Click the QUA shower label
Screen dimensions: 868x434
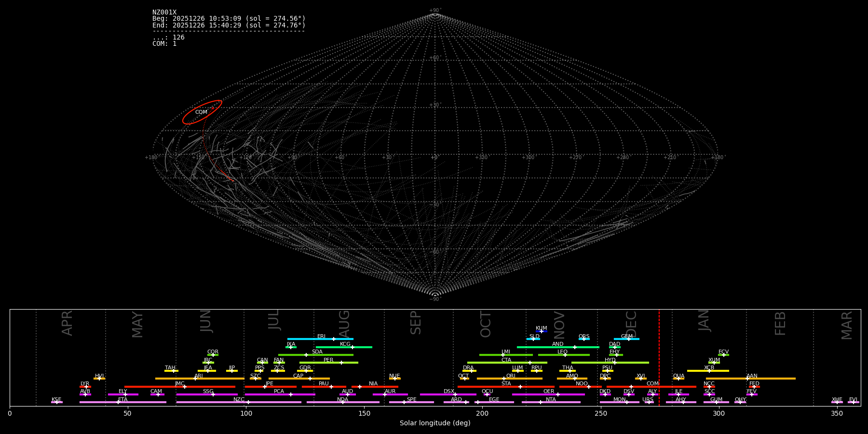coord(678,376)
